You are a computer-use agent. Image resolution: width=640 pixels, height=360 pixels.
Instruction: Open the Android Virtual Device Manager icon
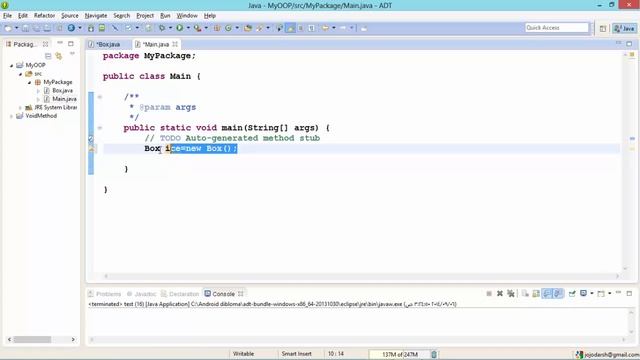pyautogui.click(x=102, y=28)
